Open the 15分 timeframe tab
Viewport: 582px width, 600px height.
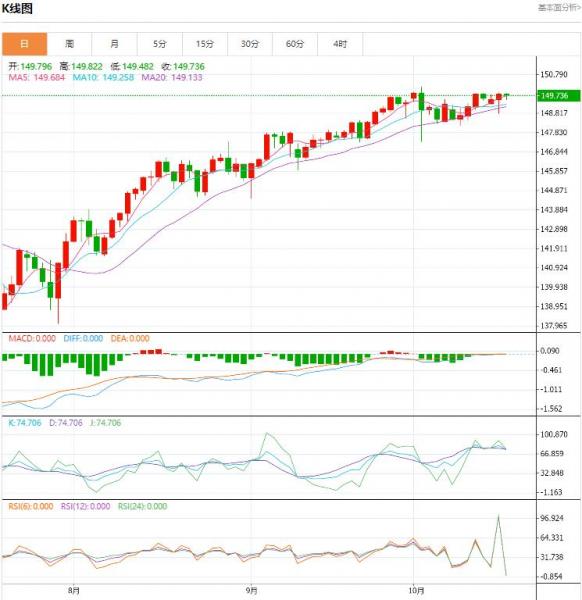tap(205, 44)
